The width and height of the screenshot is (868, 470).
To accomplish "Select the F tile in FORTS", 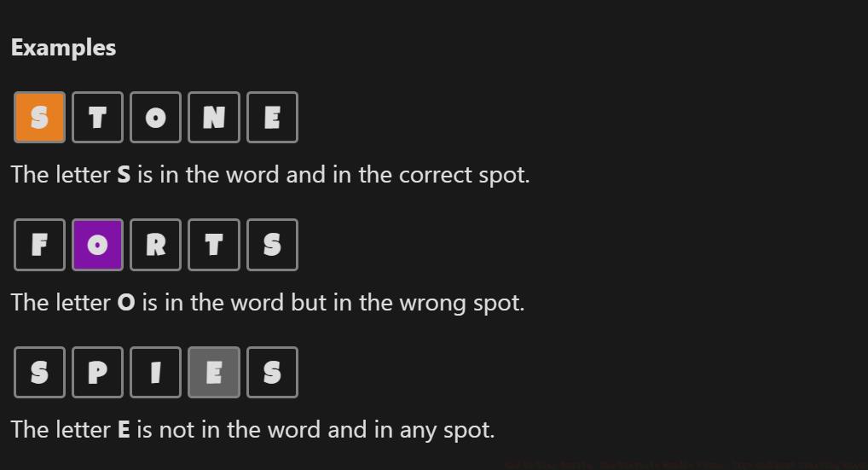I will coord(39,245).
